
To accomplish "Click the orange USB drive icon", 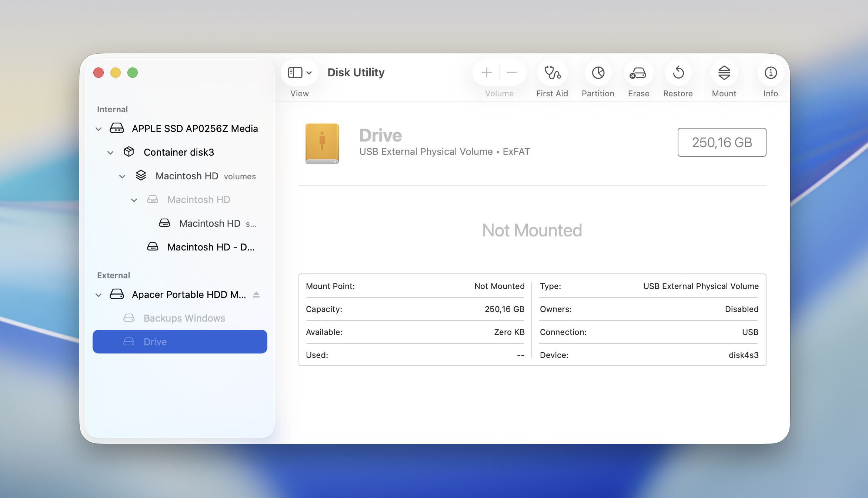I will pyautogui.click(x=322, y=144).
